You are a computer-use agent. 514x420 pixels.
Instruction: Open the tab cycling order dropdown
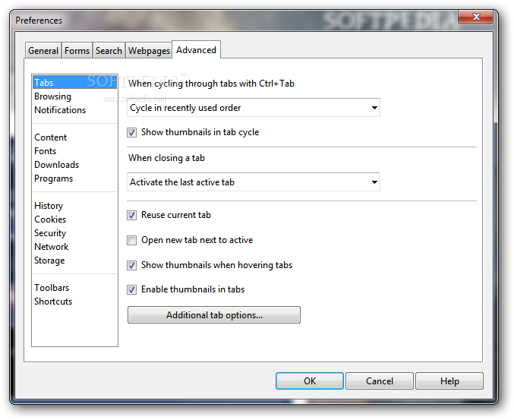coord(253,108)
